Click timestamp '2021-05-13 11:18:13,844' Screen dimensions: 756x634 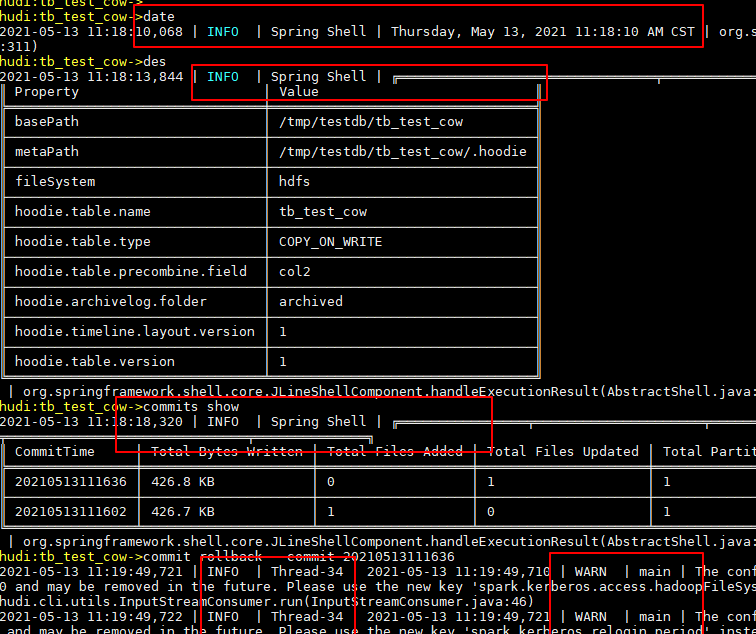pyautogui.click(x=91, y=77)
